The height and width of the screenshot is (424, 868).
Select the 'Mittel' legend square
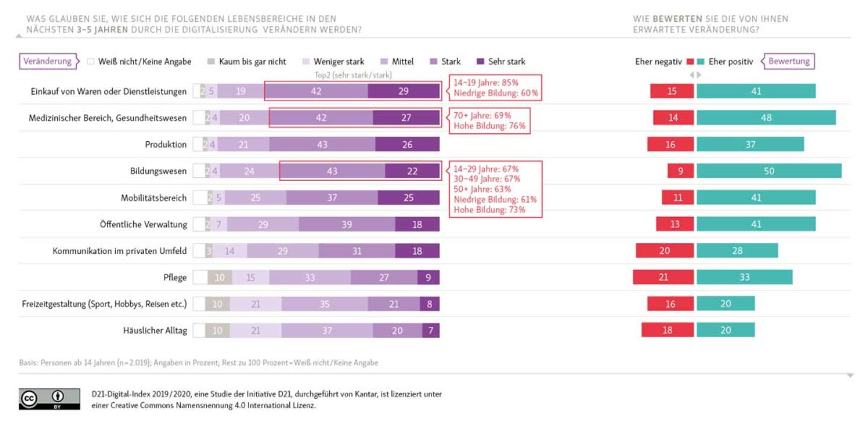[x=383, y=62]
